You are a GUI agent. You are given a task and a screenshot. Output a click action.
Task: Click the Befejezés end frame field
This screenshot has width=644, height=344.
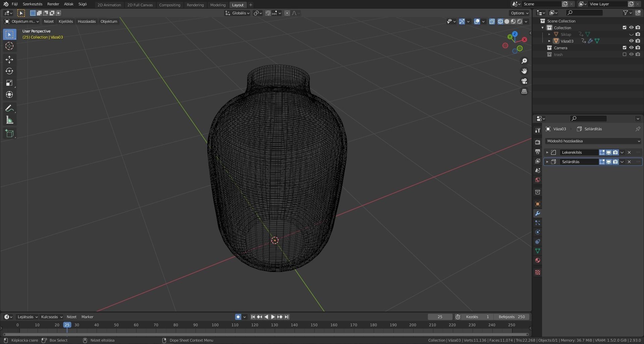click(x=512, y=317)
